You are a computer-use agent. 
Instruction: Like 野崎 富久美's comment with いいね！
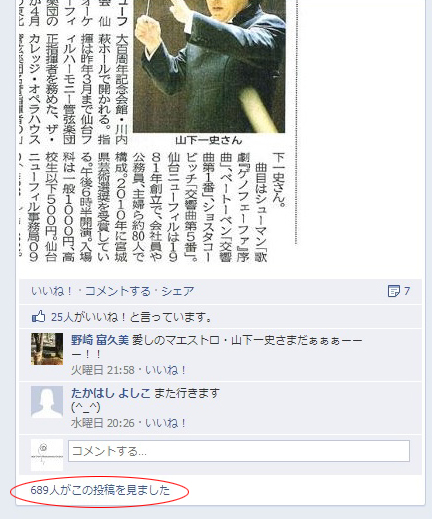[x=165, y=370]
